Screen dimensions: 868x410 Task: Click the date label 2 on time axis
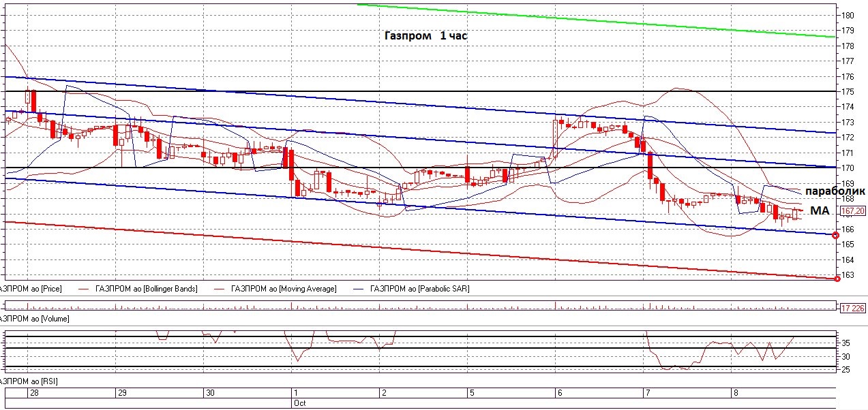385,393
